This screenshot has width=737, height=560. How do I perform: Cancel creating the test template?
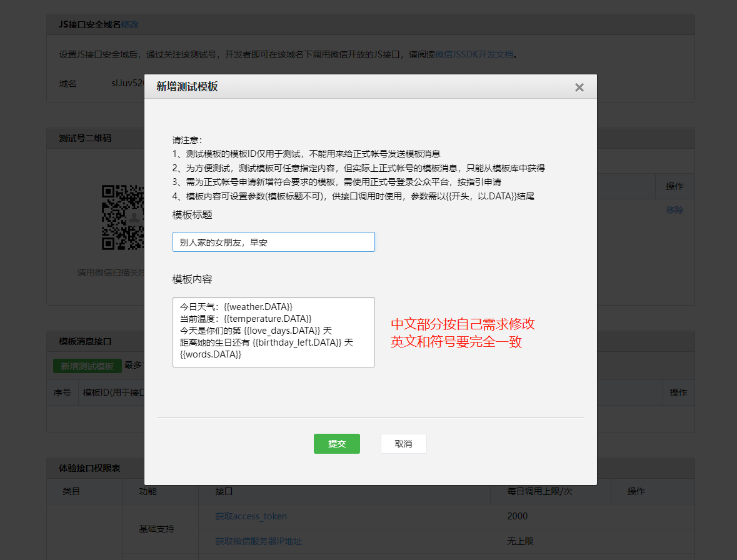pos(403,443)
